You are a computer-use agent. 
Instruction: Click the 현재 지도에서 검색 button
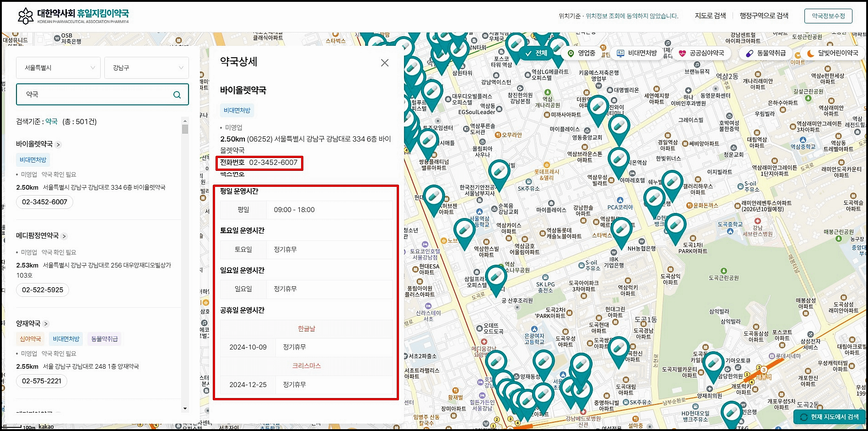[x=830, y=417]
